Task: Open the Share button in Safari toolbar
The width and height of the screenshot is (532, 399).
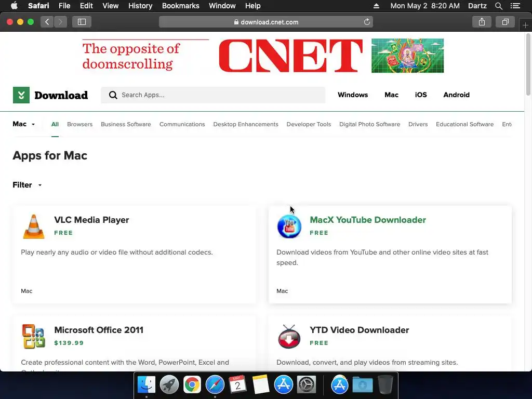Action: coord(482,22)
